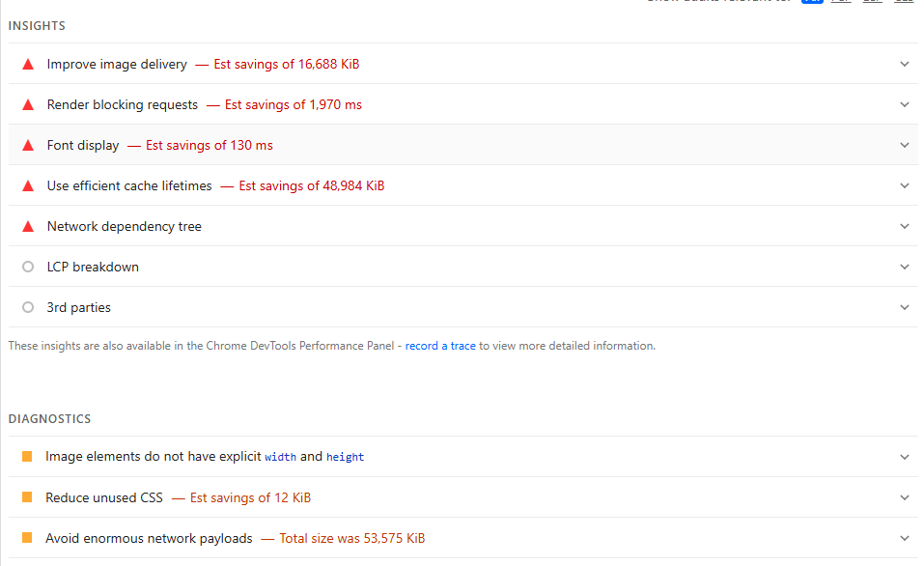Expand the Network dependency tree insight
924x566 pixels.
tap(905, 226)
